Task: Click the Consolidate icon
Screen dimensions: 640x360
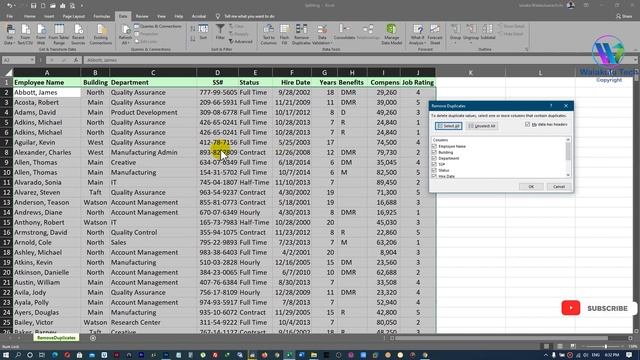Action: pos(344,32)
